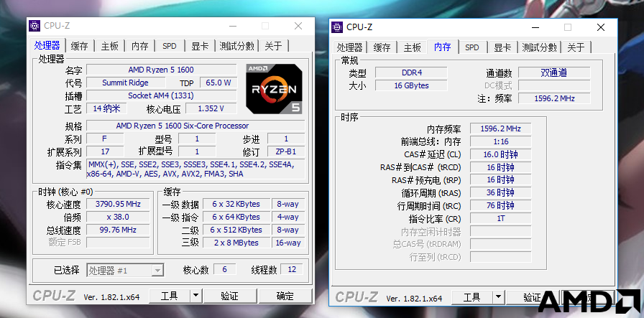
Task: Click the CAS latency value 16.0 时钟
Action: coord(501,154)
